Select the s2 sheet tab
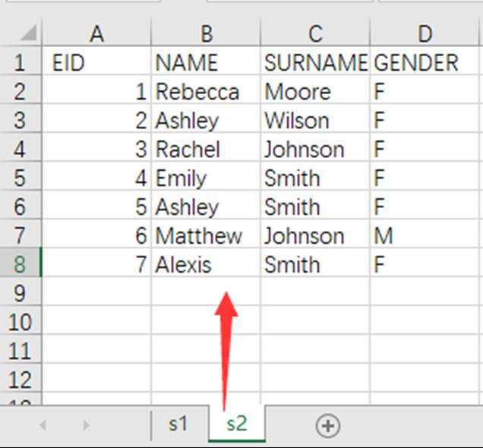 (x=237, y=424)
